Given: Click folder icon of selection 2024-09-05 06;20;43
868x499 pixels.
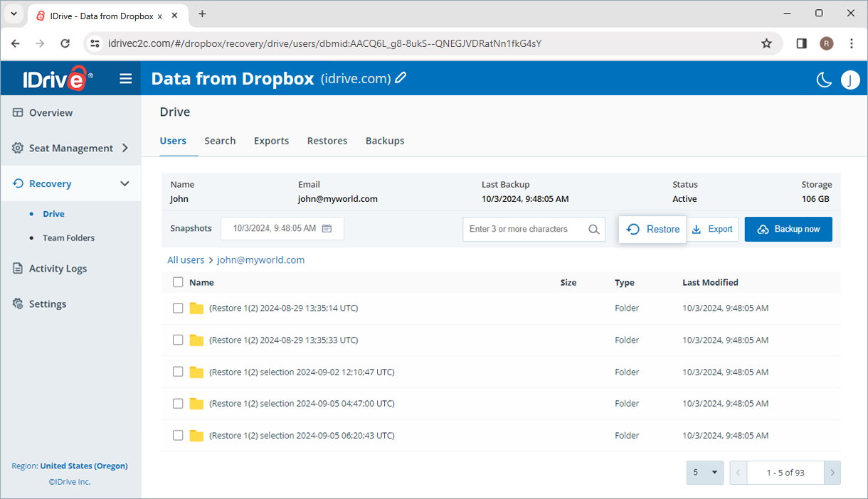Looking at the screenshot, I should point(197,436).
